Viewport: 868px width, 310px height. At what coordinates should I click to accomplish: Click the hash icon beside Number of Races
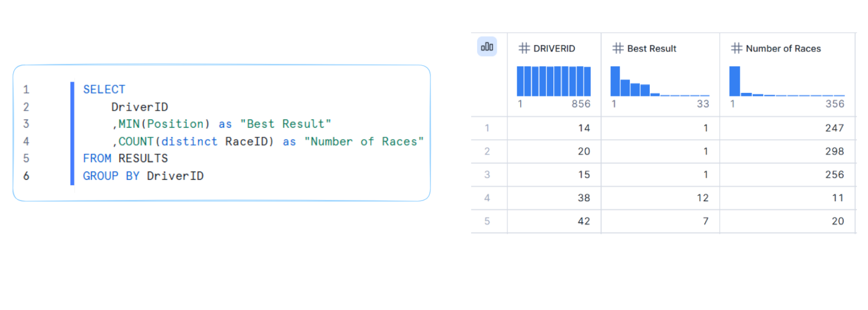(x=736, y=49)
